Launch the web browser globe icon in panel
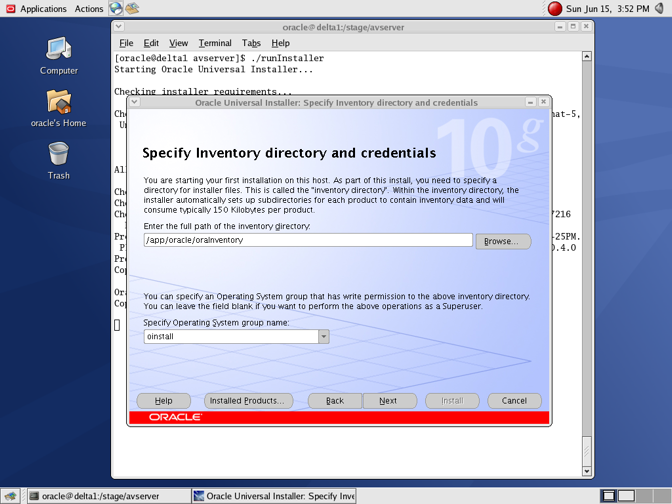Viewport: 672px width, 504px height. coord(116,8)
